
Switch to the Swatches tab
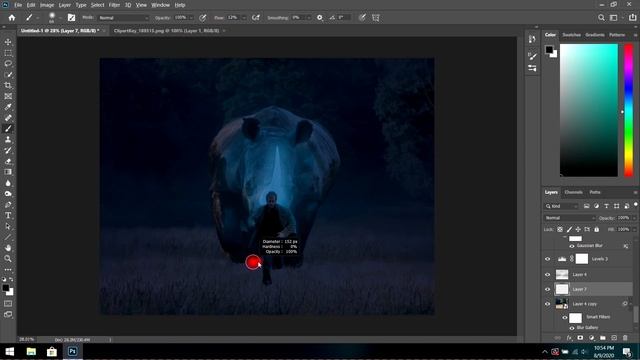571,35
